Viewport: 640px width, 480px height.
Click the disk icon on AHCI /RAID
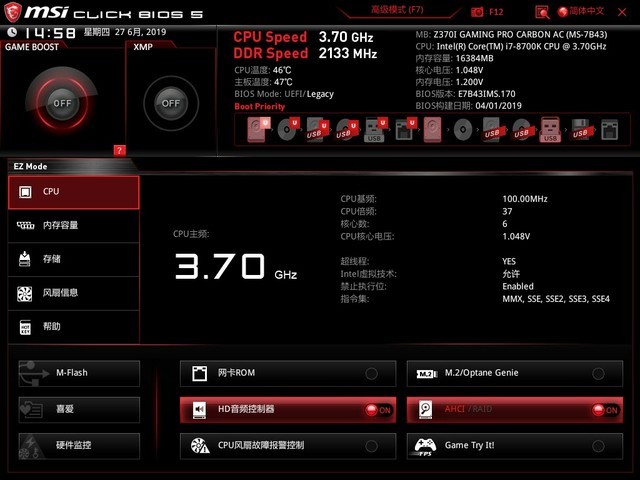[426, 410]
